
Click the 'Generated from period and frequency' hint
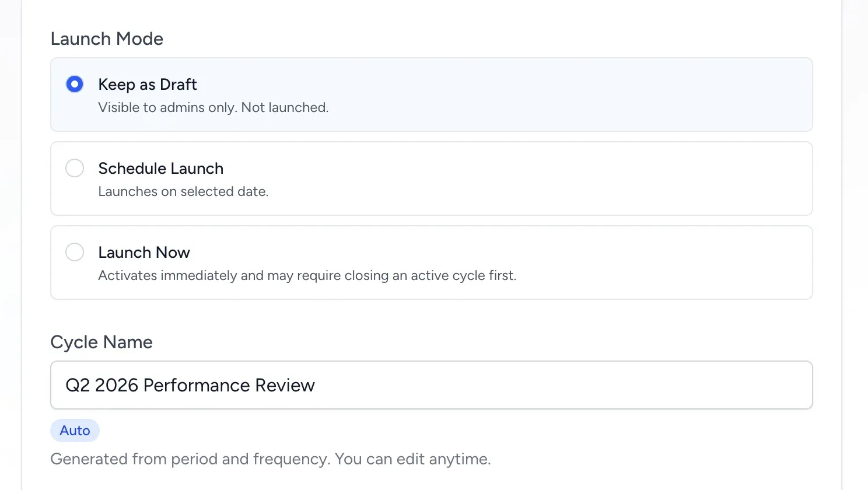click(271, 459)
